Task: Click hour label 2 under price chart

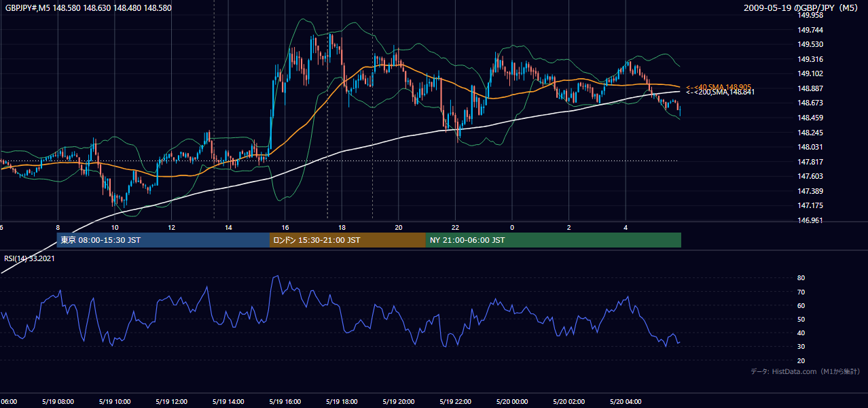Action: 569,228
